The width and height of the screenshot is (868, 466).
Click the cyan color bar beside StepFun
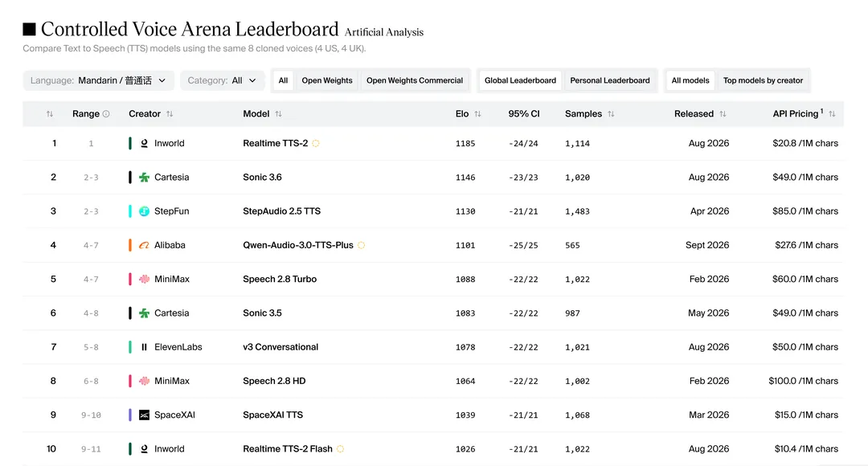coord(130,211)
